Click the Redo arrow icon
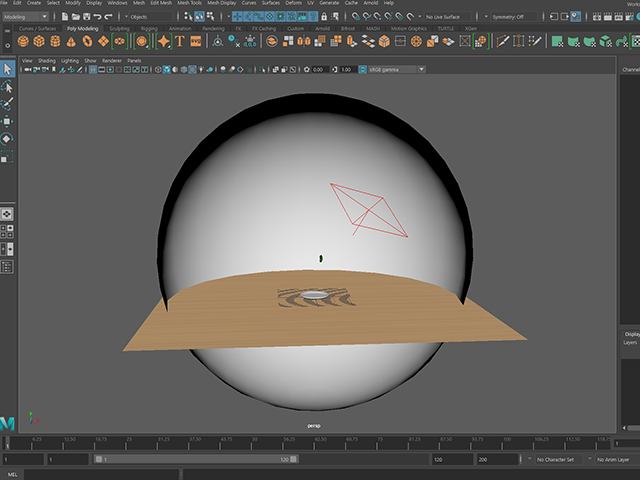 point(108,17)
